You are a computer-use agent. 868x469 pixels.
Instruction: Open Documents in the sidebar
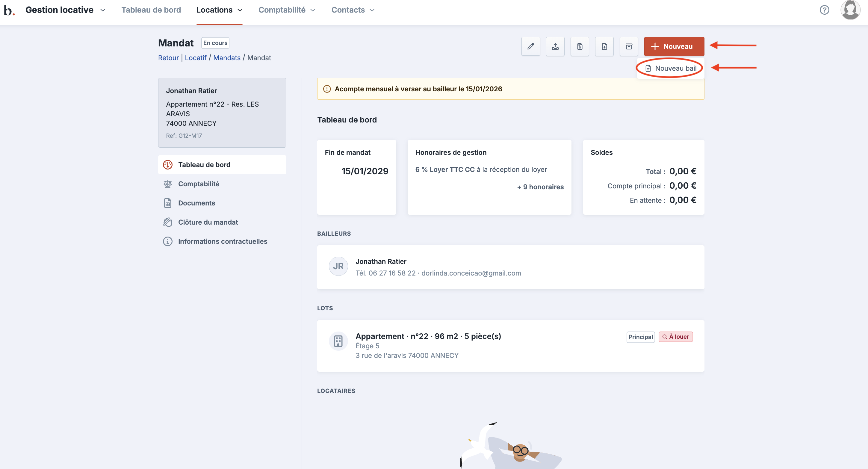[x=196, y=203]
